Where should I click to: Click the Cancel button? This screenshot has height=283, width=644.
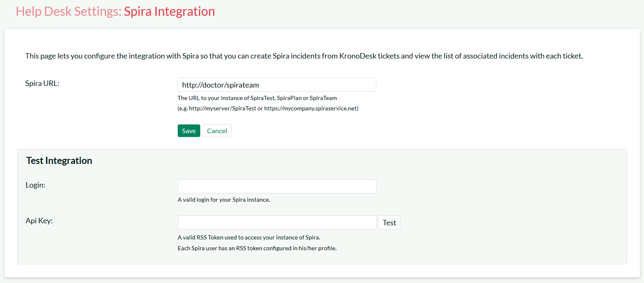(217, 131)
